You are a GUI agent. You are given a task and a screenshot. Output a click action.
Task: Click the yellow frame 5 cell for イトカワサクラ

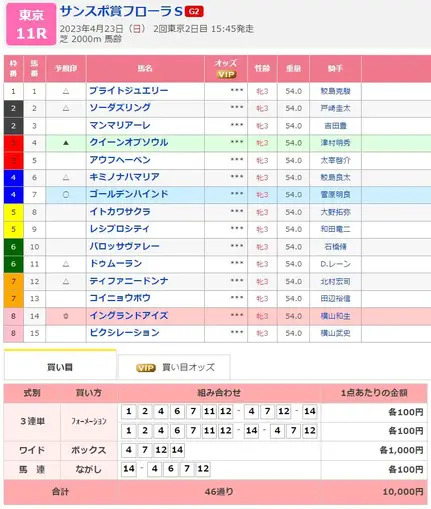13,212
